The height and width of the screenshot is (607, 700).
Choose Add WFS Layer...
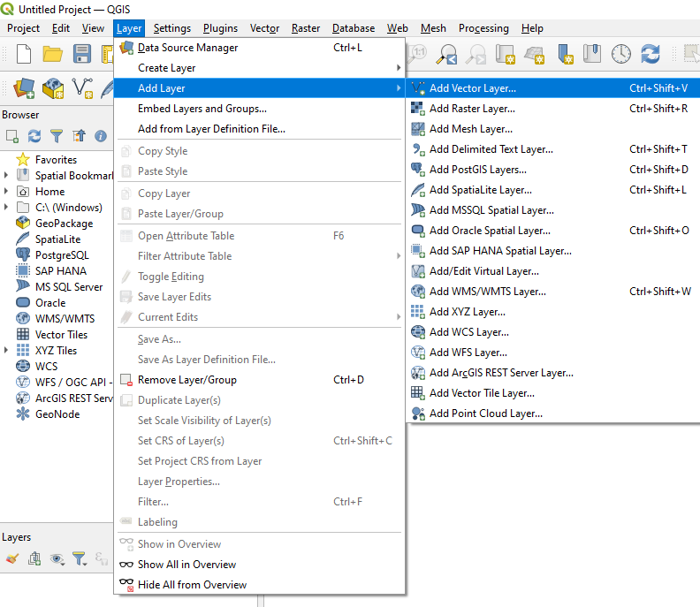point(552,353)
